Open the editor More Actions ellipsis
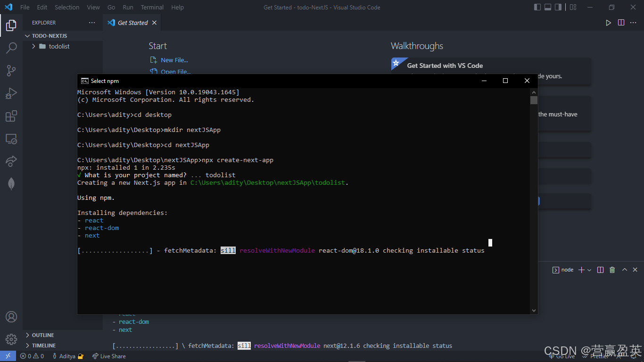 pyautogui.click(x=634, y=23)
